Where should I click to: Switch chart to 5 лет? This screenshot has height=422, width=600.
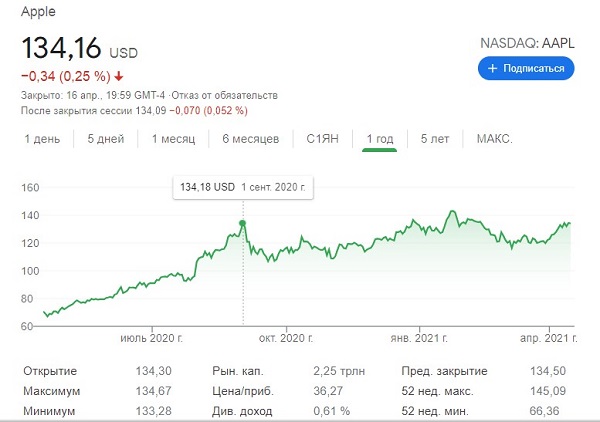click(x=435, y=138)
